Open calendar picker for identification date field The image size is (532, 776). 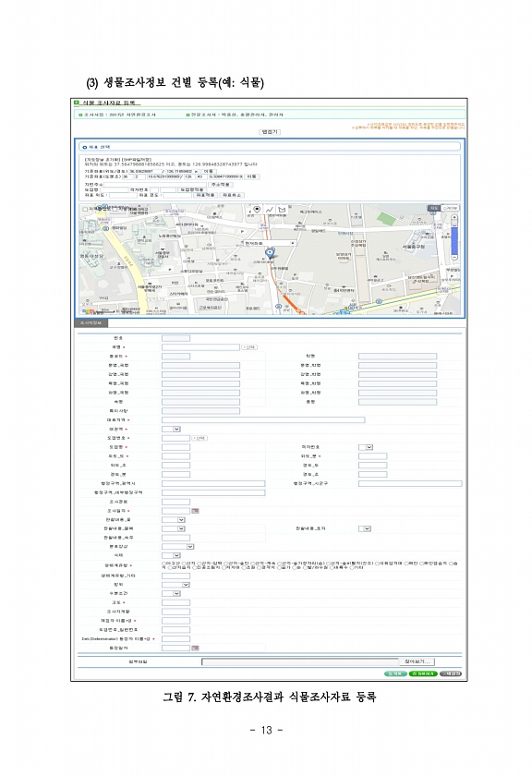tap(195, 648)
